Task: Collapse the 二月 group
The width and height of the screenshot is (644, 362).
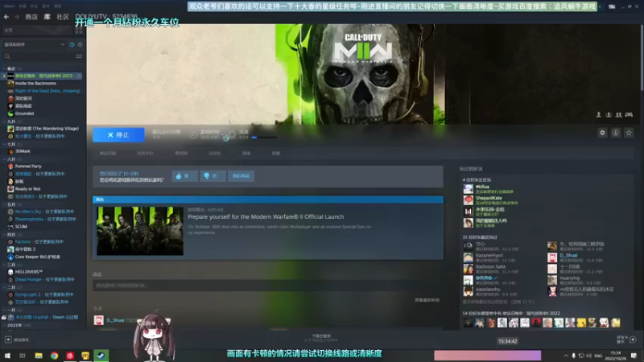Action: pos(5,287)
